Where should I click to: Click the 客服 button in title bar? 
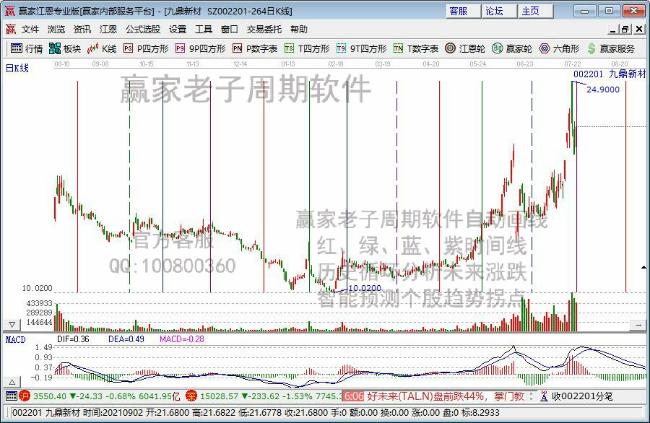[x=463, y=11]
